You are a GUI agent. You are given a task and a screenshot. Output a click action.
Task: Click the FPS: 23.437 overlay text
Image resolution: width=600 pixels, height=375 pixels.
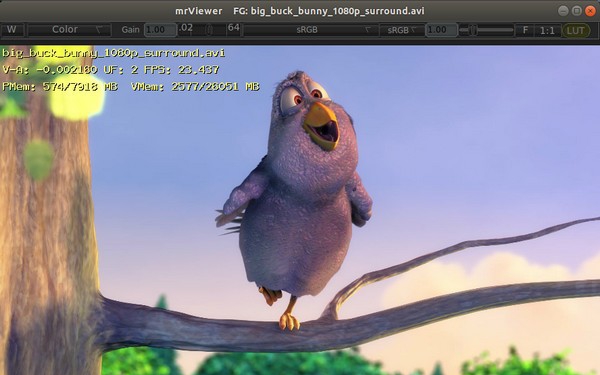tap(182, 70)
